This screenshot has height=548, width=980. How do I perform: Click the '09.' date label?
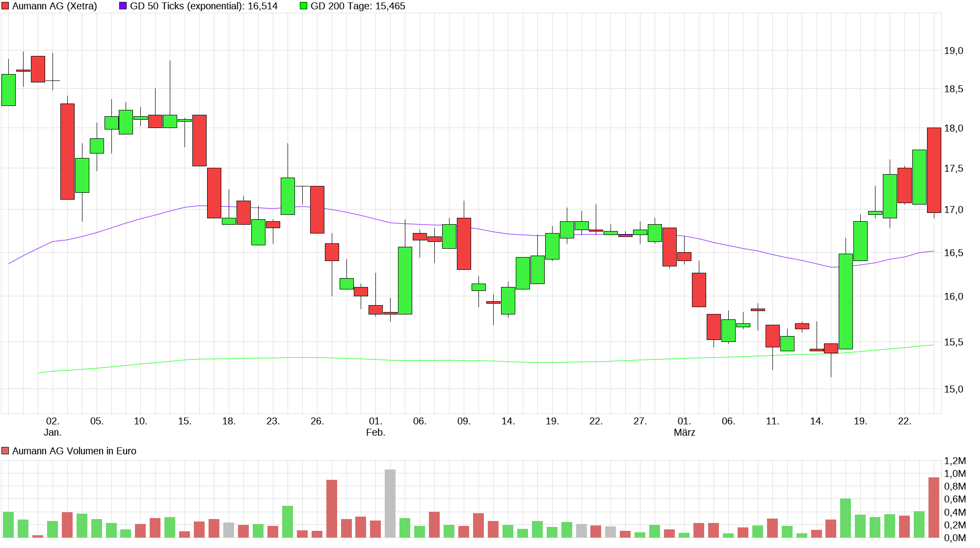(464, 421)
